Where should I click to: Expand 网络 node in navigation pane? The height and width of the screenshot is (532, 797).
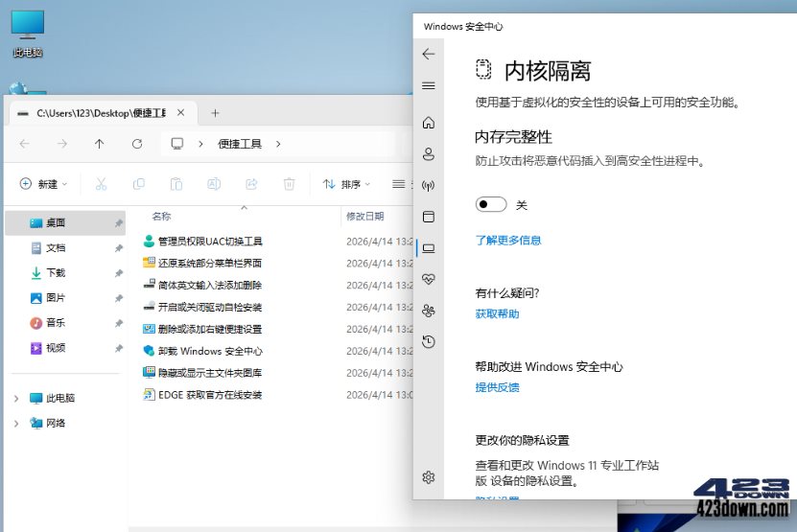(x=16, y=424)
